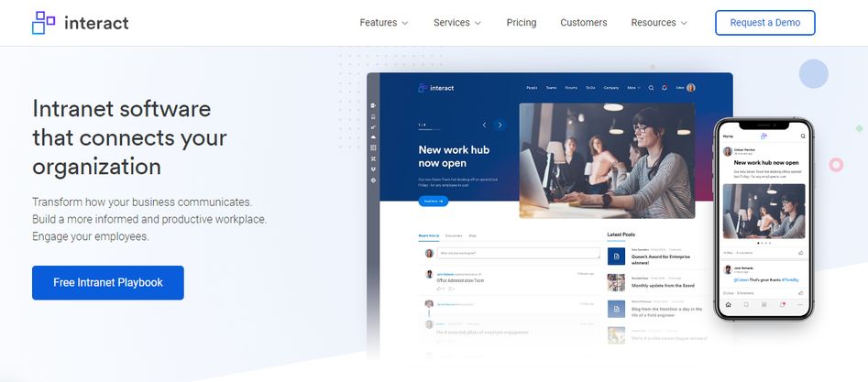
Task: Open the Blog from the frontline post
Action: (666, 311)
